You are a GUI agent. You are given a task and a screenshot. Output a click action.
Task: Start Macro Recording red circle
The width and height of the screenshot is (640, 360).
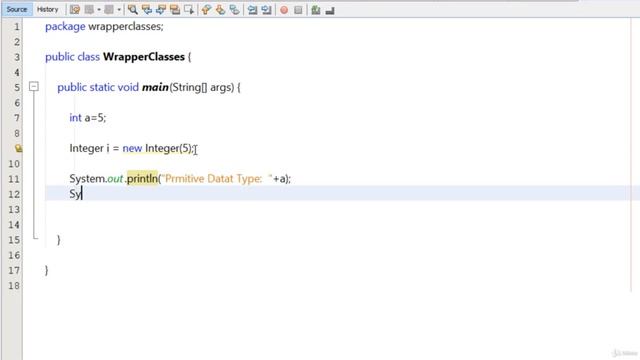point(284,10)
